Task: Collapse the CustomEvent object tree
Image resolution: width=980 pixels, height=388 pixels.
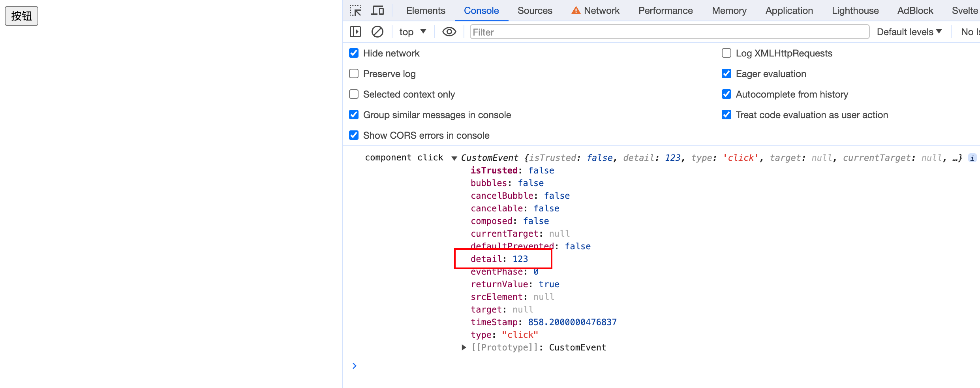Action: click(454, 158)
